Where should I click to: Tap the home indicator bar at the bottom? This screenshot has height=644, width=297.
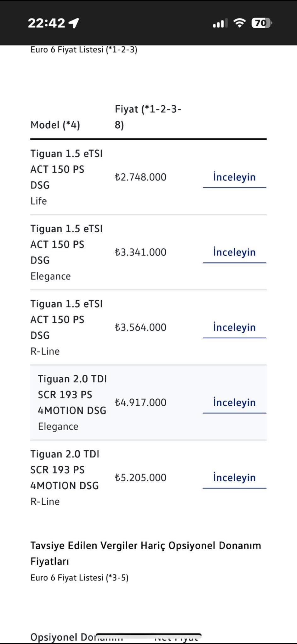pyautogui.click(x=148, y=636)
